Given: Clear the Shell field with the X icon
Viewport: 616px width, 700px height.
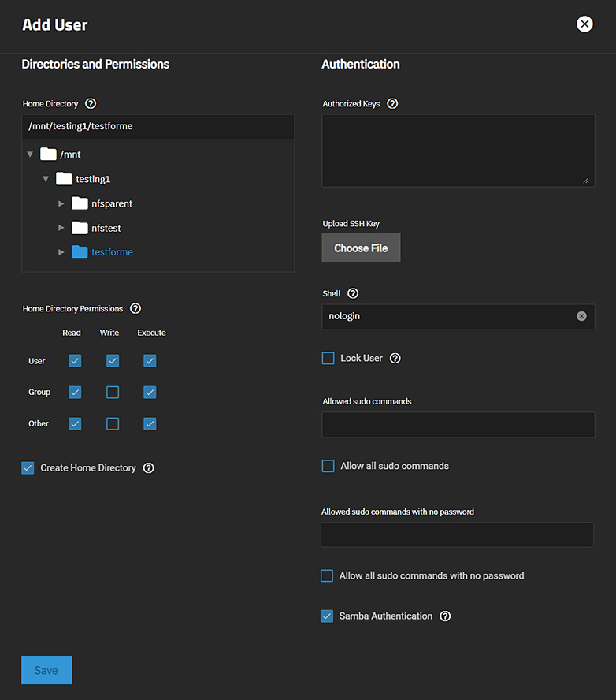Looking at the screenshot, I should [x=581, y=316].
